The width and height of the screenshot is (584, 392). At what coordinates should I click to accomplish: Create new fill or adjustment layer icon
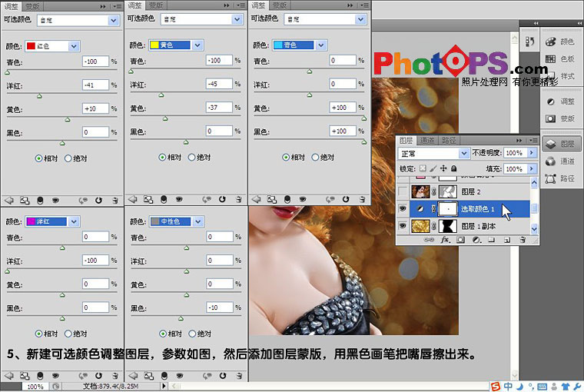476,240
